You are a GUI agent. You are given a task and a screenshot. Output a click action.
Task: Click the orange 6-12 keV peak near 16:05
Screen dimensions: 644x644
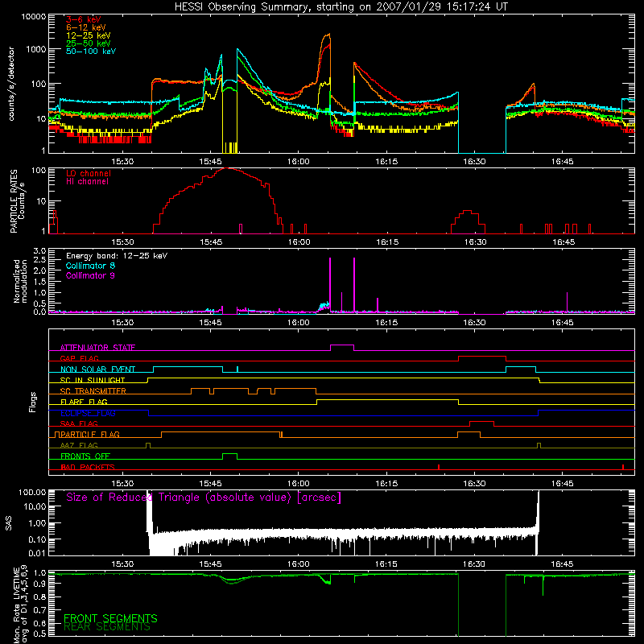pyautogui.click(x=328, y=35)
